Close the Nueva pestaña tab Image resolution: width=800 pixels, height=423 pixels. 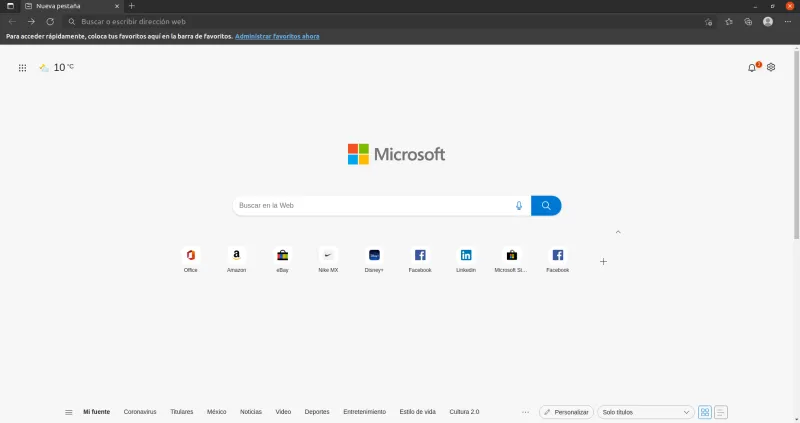click(x=117, y=6)
